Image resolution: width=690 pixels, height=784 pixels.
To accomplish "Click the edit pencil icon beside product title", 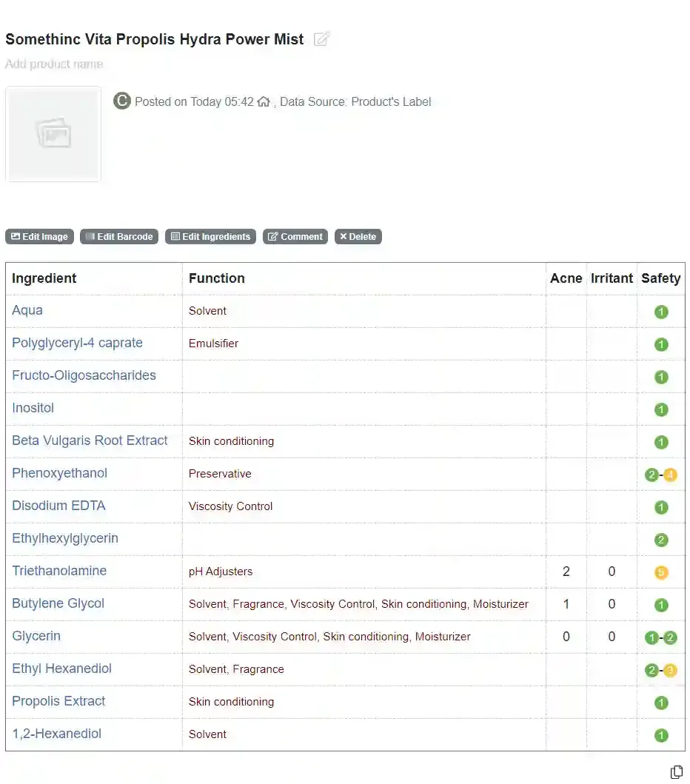I will point(321,39).
